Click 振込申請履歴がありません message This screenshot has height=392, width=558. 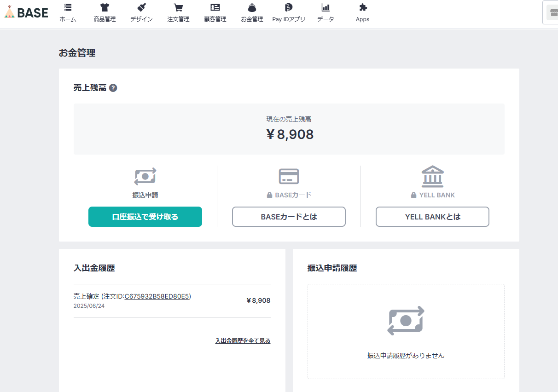pos(406,356)
